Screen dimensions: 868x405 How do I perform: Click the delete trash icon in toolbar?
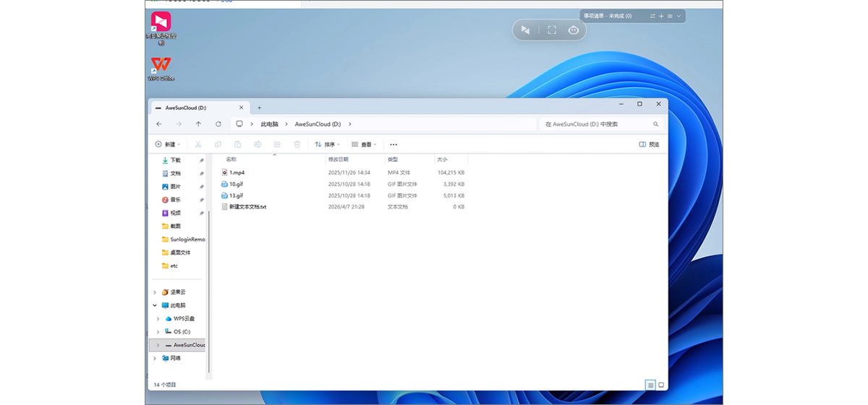297,145
